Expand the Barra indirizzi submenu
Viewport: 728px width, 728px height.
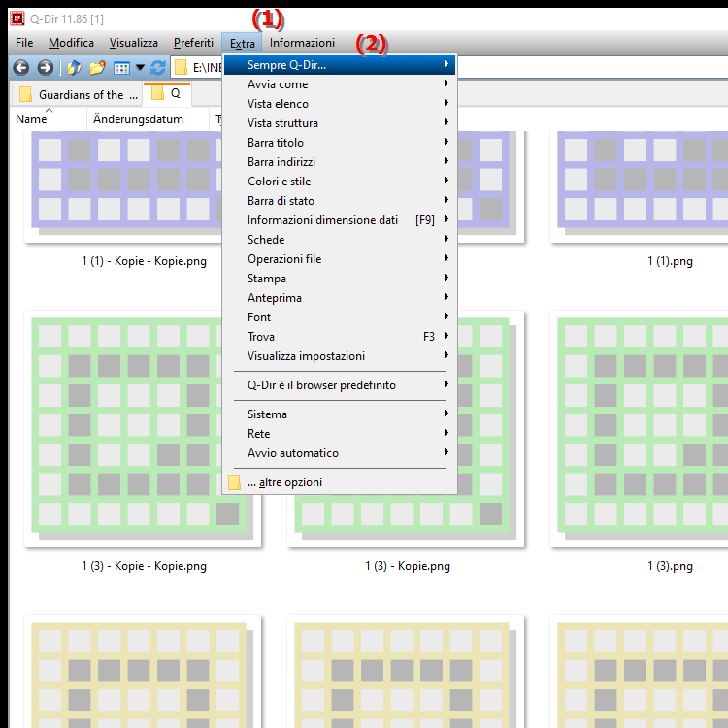click(340, 162)
